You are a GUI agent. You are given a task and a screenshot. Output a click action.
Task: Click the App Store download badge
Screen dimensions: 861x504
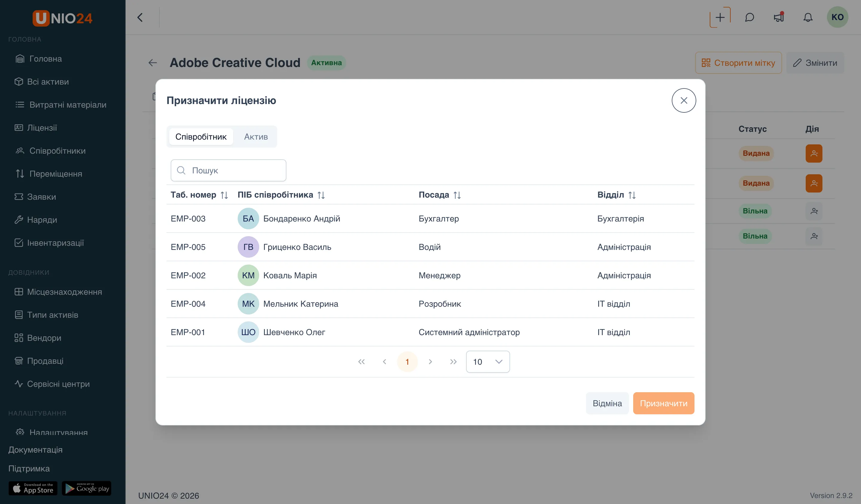coord(33,488)
